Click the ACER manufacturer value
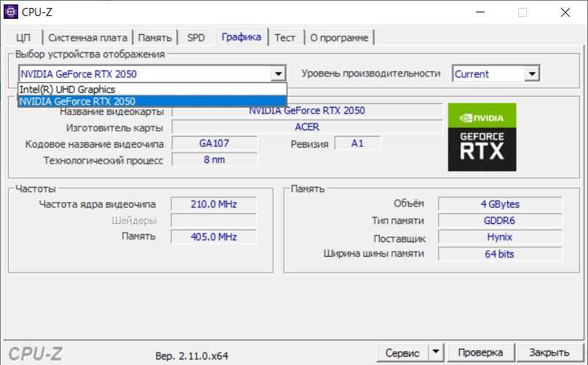588x365 pixels. (307, 127)
